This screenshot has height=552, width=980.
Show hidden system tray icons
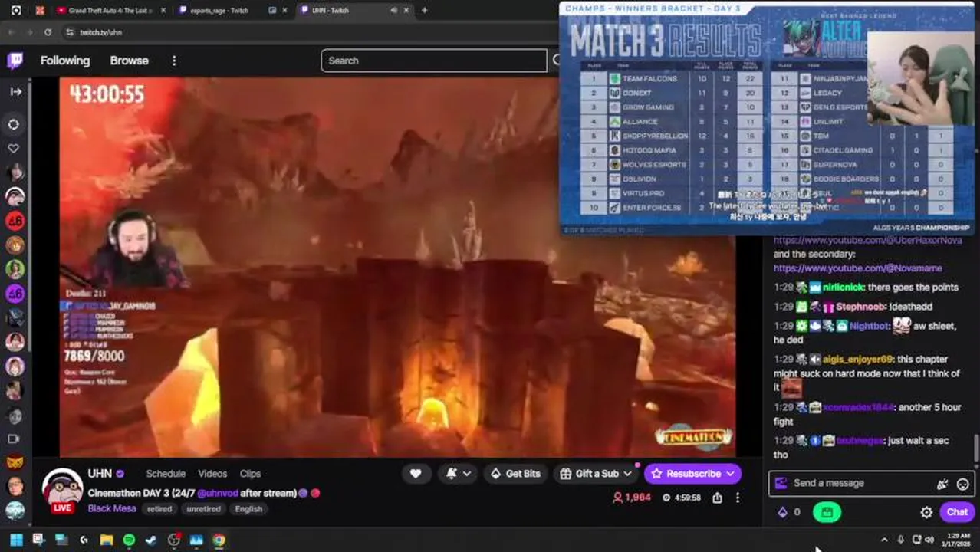click(x=884, y=540)
